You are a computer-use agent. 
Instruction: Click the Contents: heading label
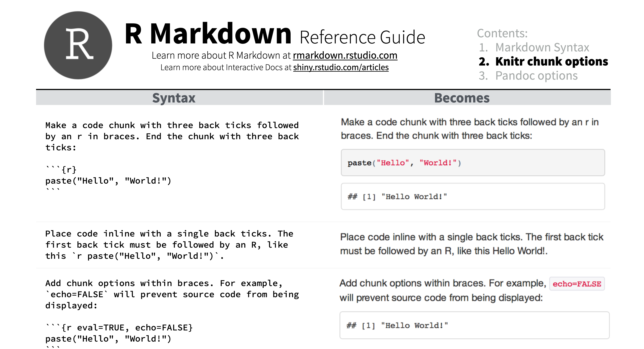point(502,33)
